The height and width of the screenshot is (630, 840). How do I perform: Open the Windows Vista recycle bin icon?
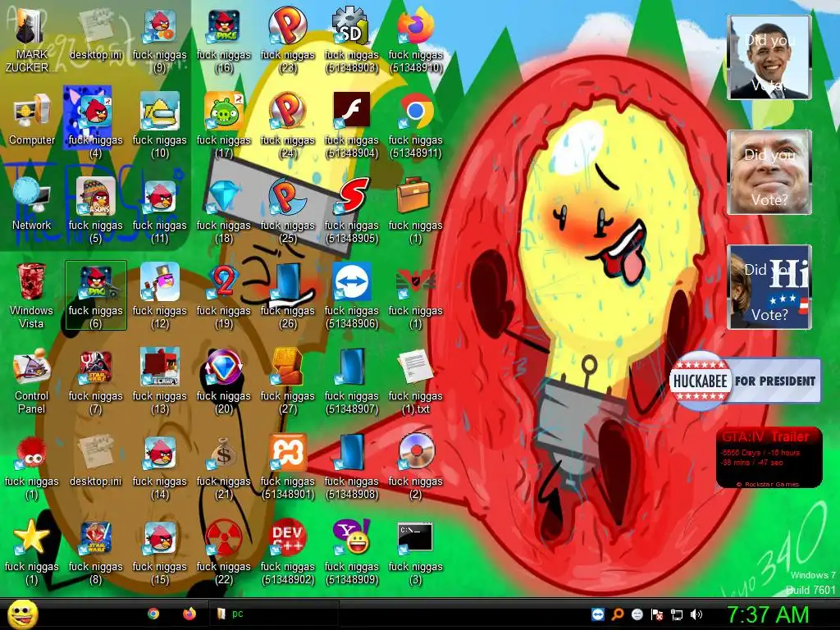pos(32,282)
